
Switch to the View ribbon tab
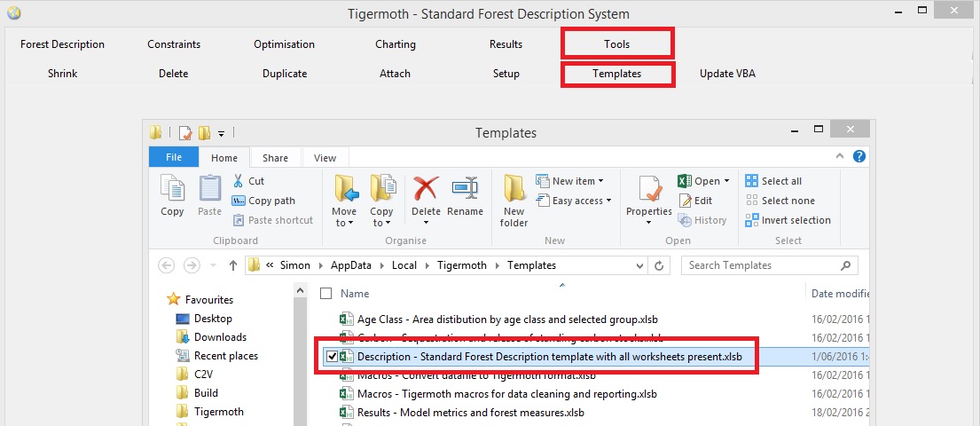coord(325,158)
